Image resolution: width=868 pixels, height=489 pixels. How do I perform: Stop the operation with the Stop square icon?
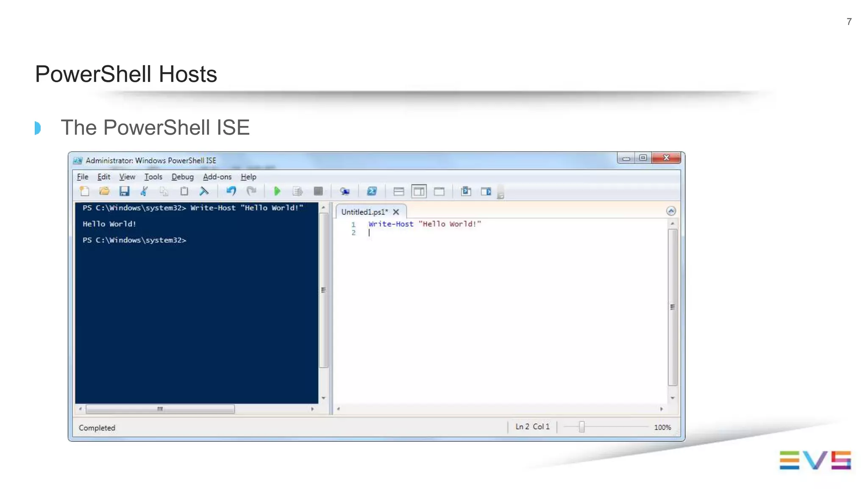pyautogui.click(x=318, y=191)
